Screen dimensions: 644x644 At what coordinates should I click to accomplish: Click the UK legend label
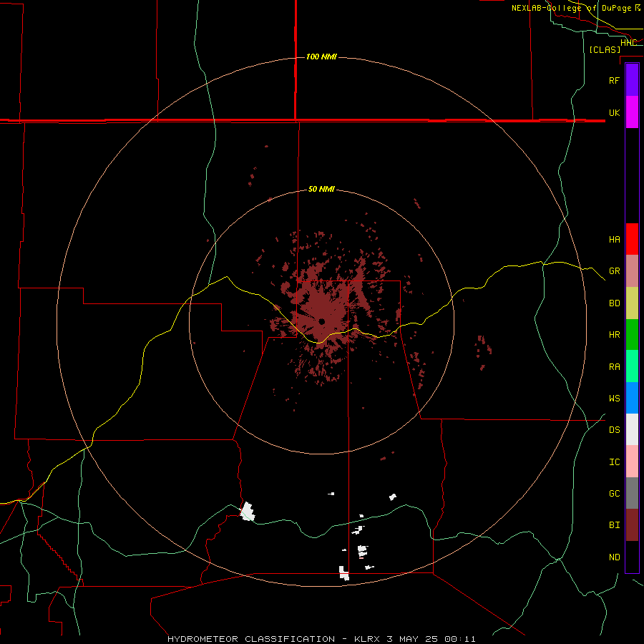pos(614,112)
